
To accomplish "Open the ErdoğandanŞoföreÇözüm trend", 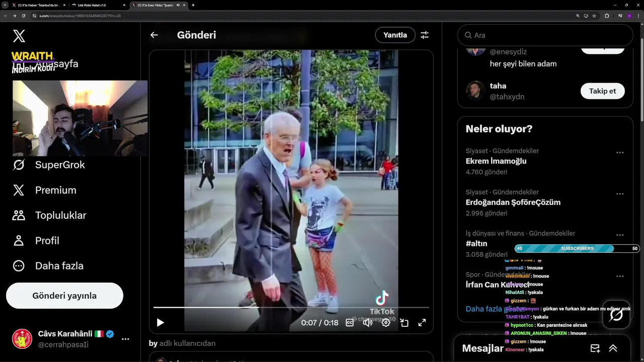I will coord(513,203).
